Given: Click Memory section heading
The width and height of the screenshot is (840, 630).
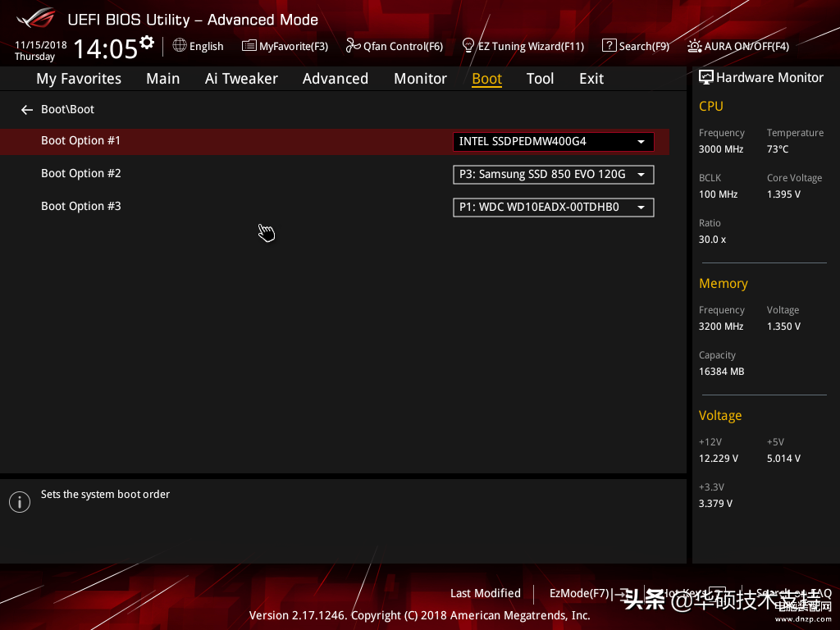Looking at the screenshot, I should coord(724,283).
